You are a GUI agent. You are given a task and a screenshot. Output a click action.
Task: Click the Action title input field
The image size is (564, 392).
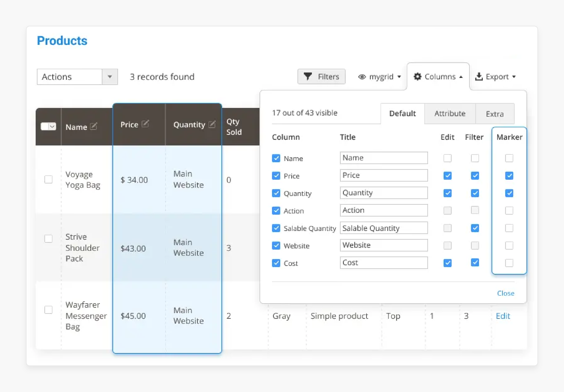(384, 210)
